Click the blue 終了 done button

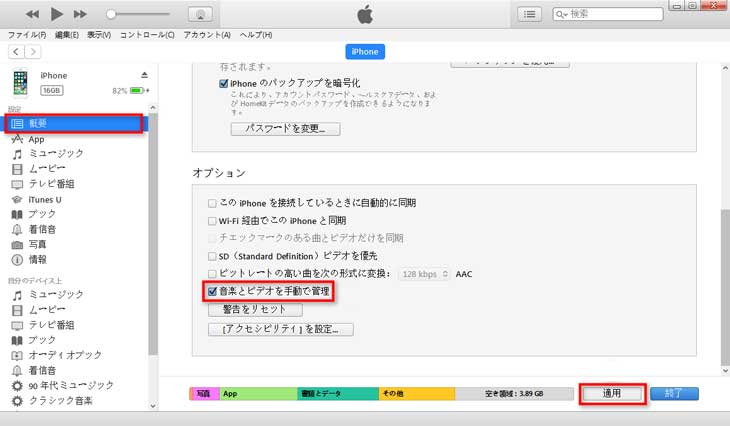pyautogui.click(x=674, y=393)
